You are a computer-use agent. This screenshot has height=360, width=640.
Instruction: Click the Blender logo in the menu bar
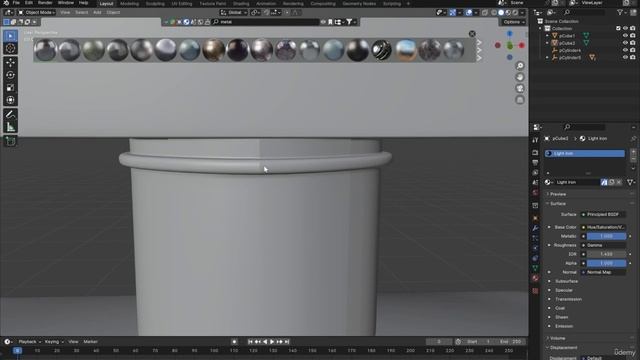point(6,3)
